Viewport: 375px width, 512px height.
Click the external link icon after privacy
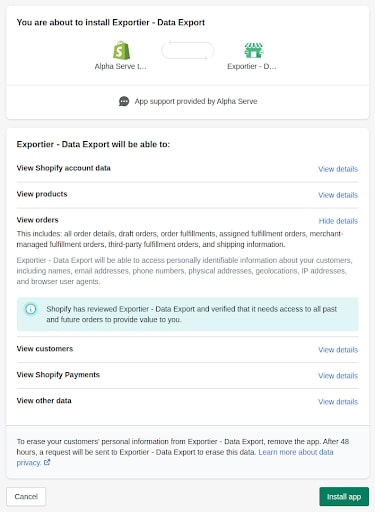coord(47,462)
